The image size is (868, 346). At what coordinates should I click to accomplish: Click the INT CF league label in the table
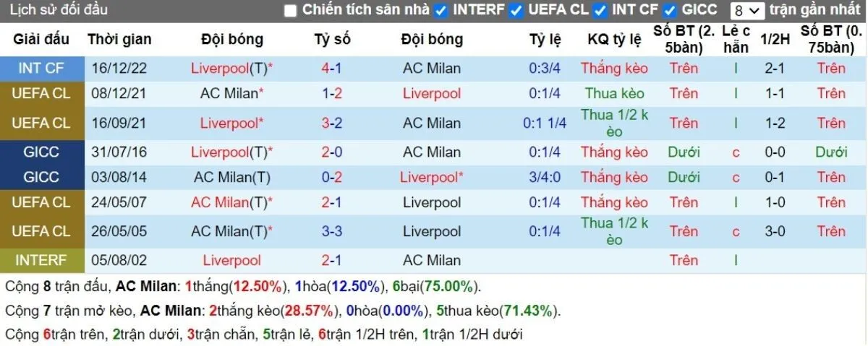[x=41, y=69]
